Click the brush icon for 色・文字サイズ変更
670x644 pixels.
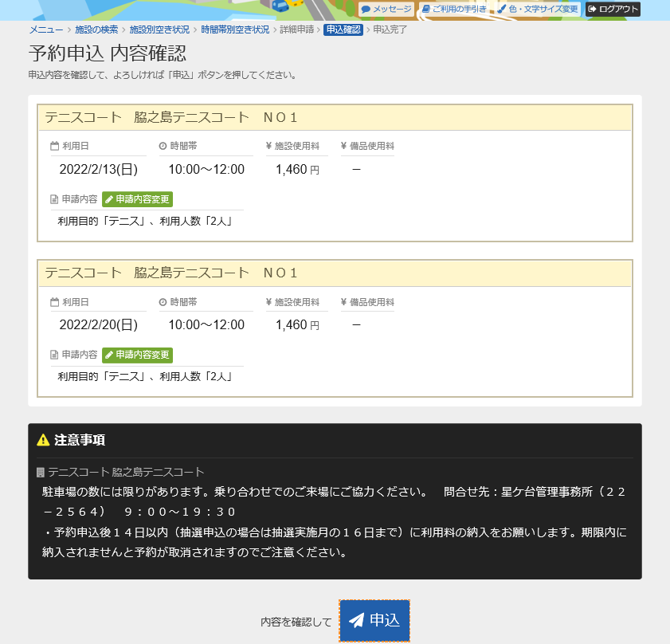click(x=502, y=10)
